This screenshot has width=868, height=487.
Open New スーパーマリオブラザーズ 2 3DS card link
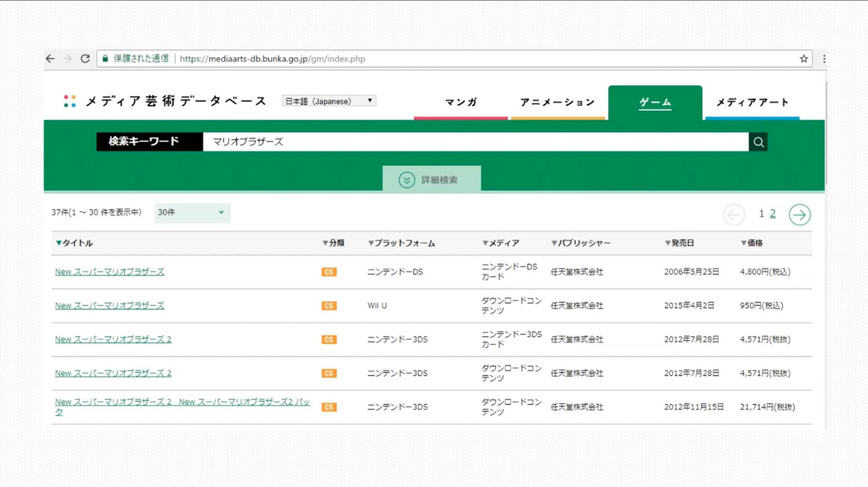pos(113,339)
